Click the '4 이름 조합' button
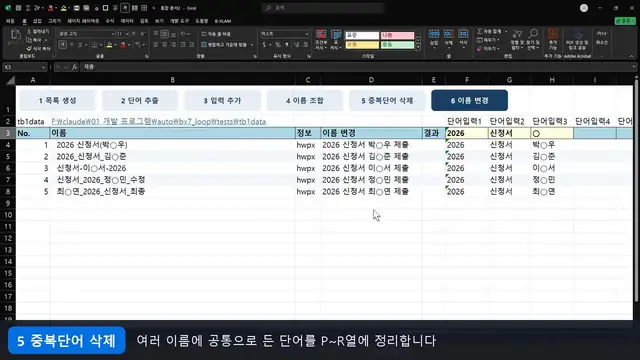The height and width of the screenshot is (360, 640). coord(305,100)
